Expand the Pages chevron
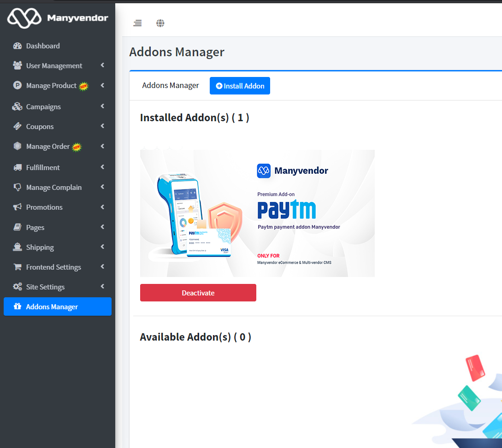The width and height of the screenshot is (502, 448). click(102, 227)
